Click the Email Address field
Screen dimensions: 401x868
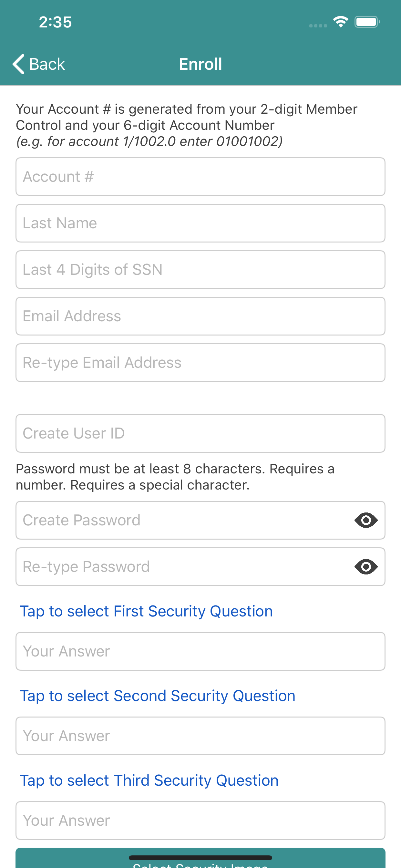point(200,316)
